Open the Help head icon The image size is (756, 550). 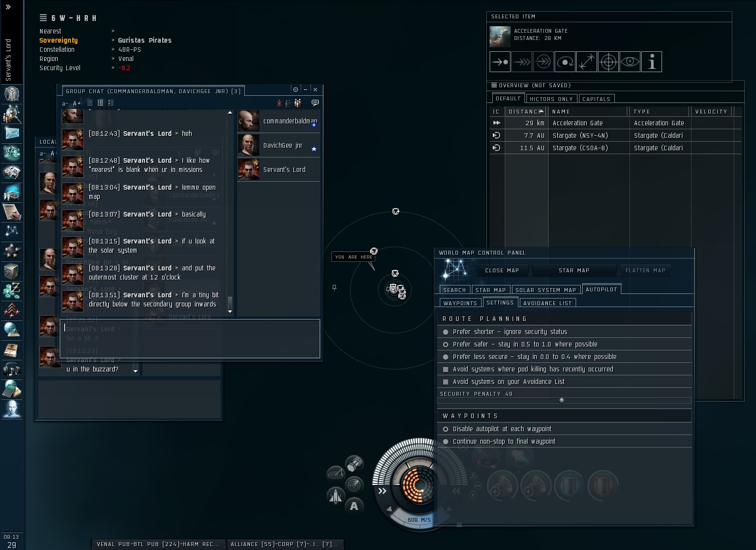tap(12, 409)
